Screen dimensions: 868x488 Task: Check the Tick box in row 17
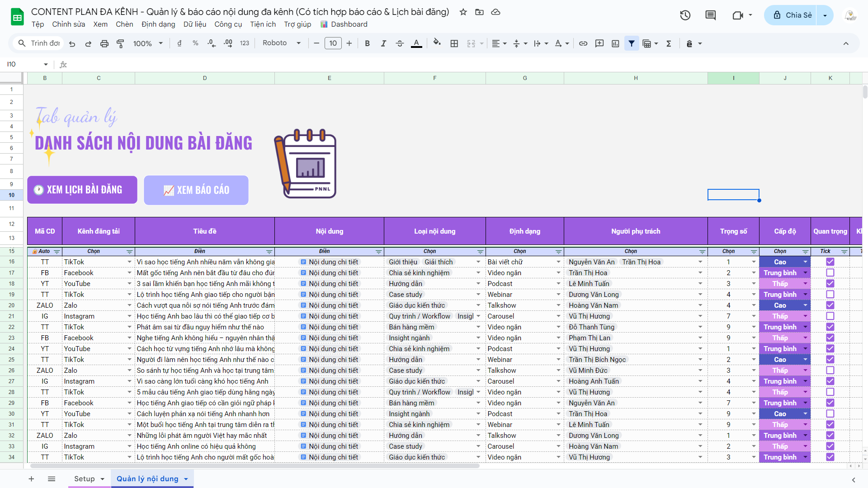pos(830,273)
